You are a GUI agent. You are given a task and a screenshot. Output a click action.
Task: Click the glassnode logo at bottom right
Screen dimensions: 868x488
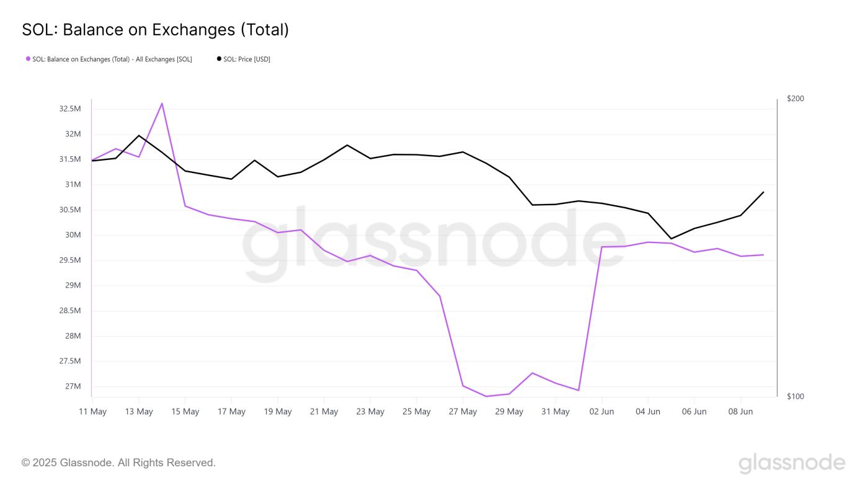click(792, 463)
